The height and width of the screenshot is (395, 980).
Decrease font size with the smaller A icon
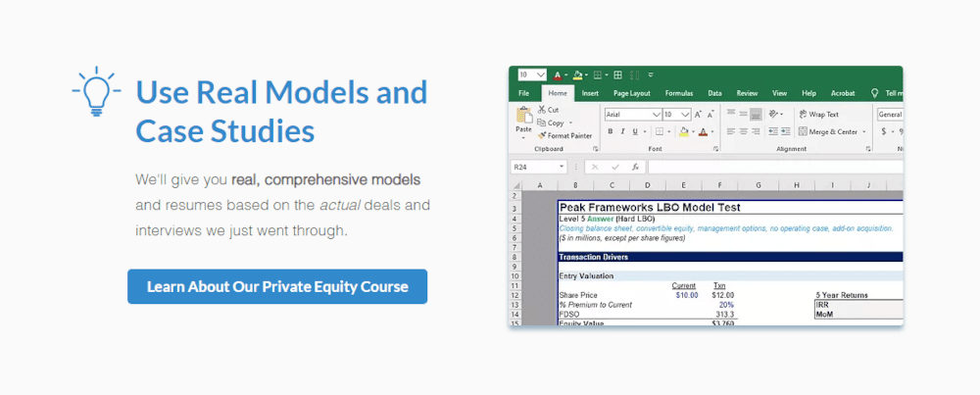click(710, 115)
